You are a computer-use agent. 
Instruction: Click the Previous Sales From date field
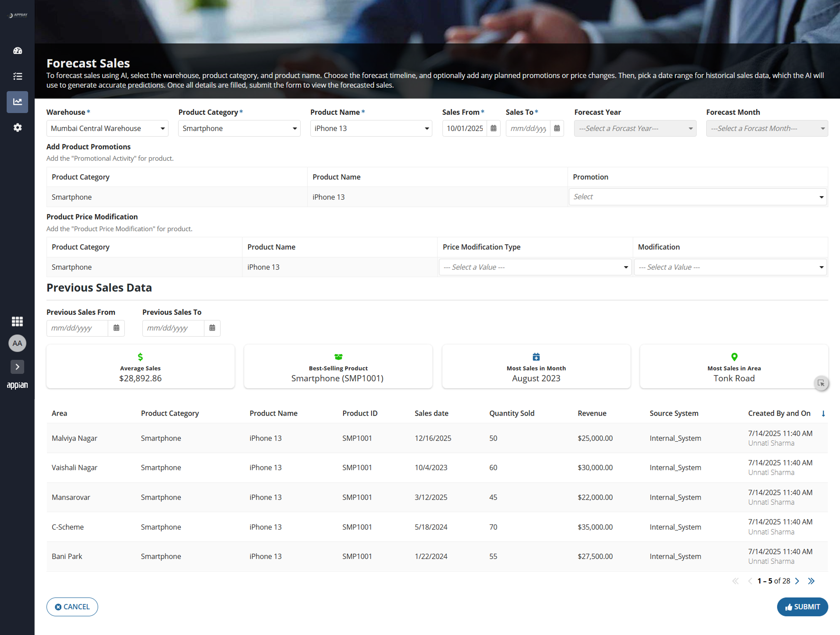77,328
